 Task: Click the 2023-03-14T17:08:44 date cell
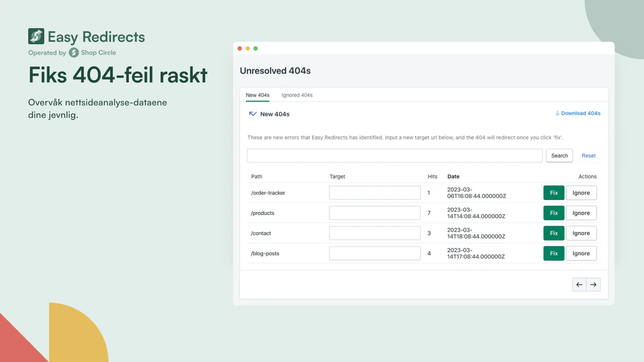click(x=476, y=253)
